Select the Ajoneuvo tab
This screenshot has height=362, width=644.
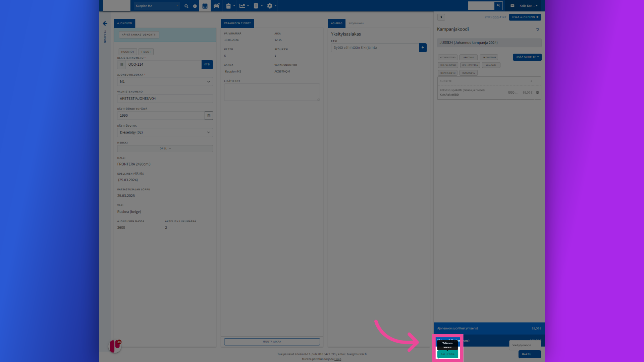(124, 23)
